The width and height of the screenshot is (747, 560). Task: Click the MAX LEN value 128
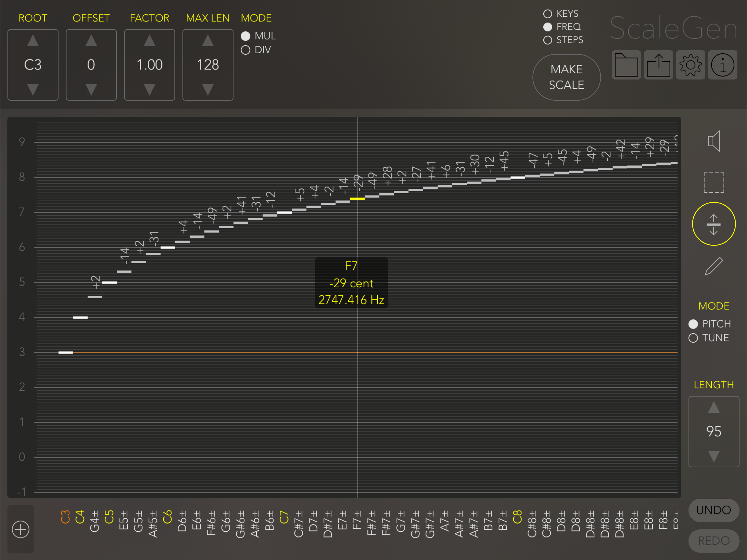208,65
